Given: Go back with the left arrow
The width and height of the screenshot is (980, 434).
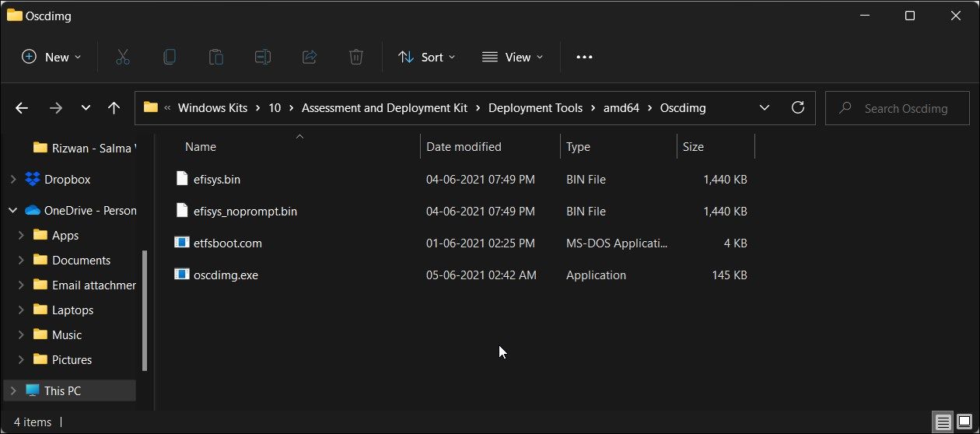Looking at the screenshot, I should [22, 108].
